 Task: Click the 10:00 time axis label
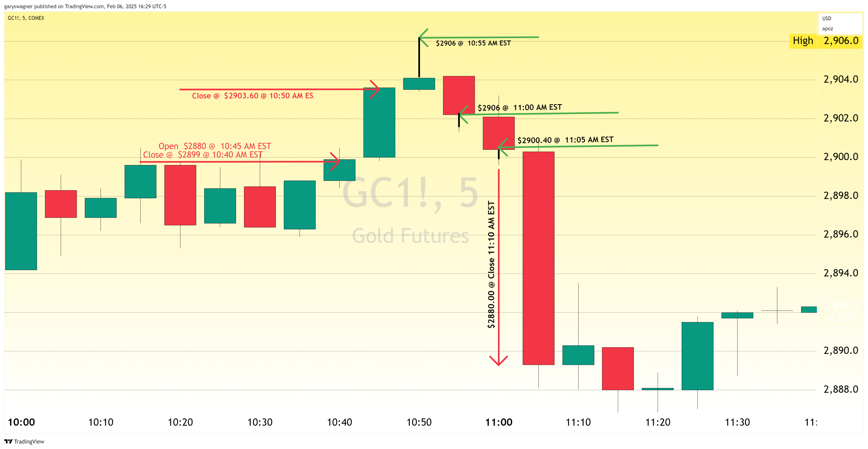tap(21, 422)
